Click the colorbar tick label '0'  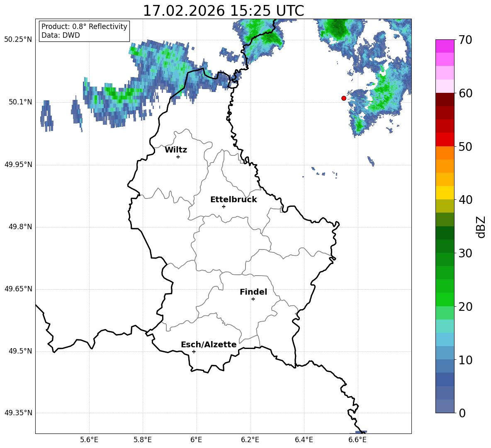(462, 413)
